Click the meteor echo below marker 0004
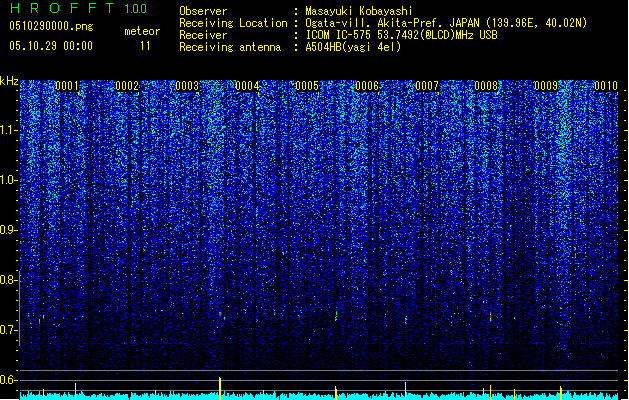The width and height of the screenshot is (629, 400). [x=220, y=314]
